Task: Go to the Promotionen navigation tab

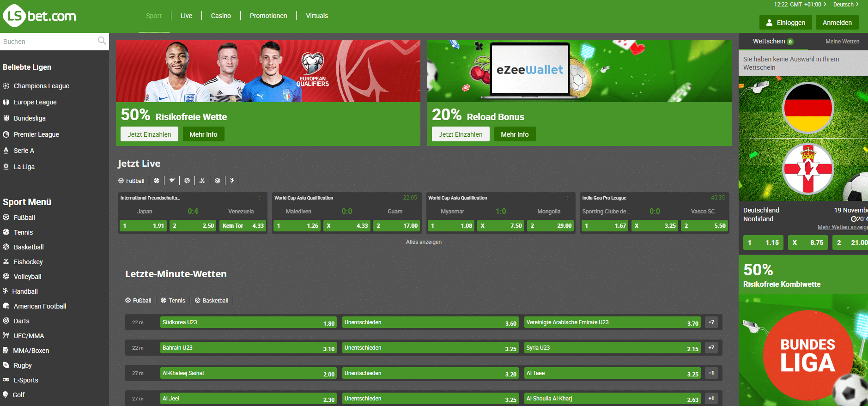Action: point(268,16)
